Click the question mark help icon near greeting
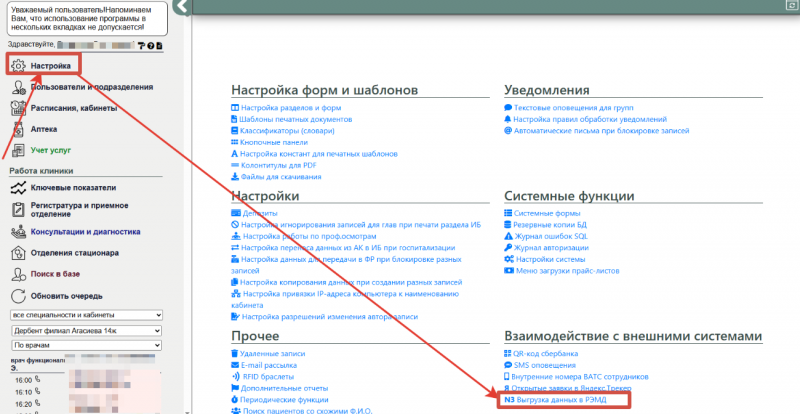This screenshot has width=800, height=414. [151, 46]
